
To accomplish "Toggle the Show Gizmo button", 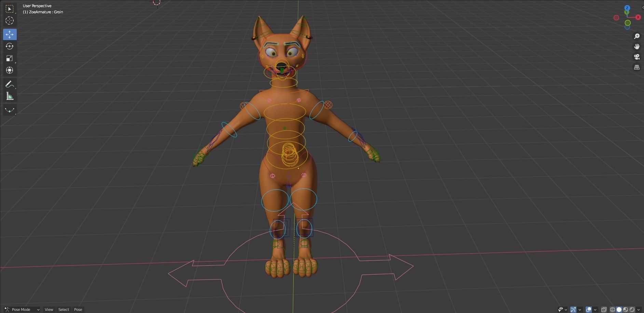I will click(x=573, y=310).
